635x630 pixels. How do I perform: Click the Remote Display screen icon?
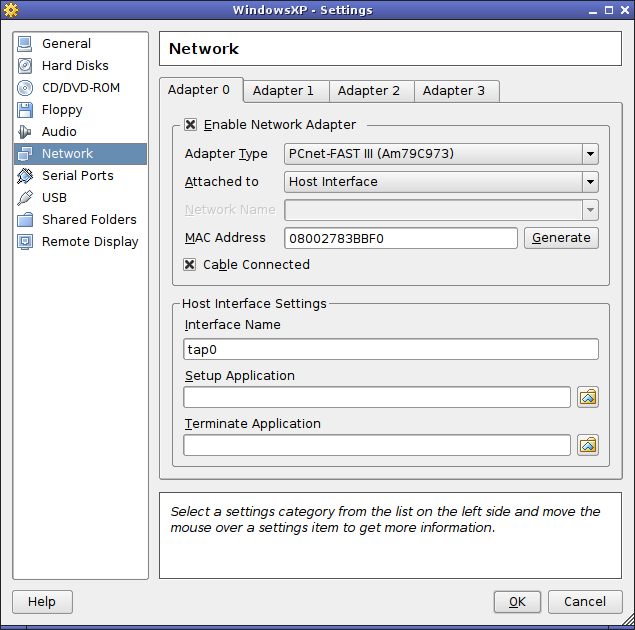coord(24,242)
